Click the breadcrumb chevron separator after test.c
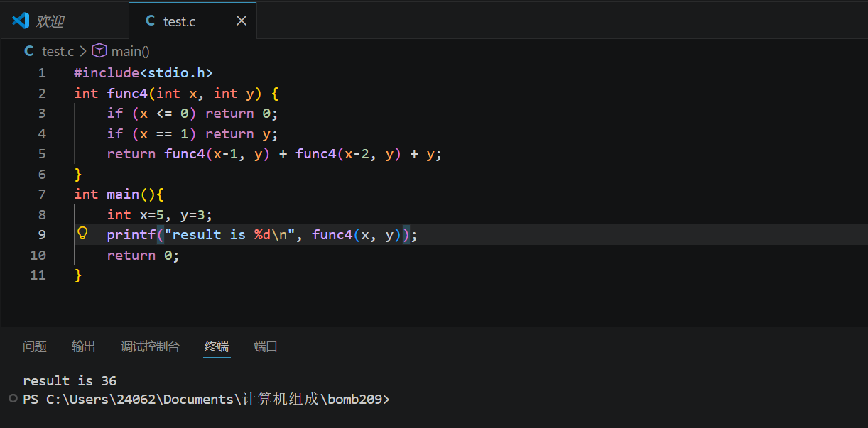This screenshot has height=428, width=868. 83,51
